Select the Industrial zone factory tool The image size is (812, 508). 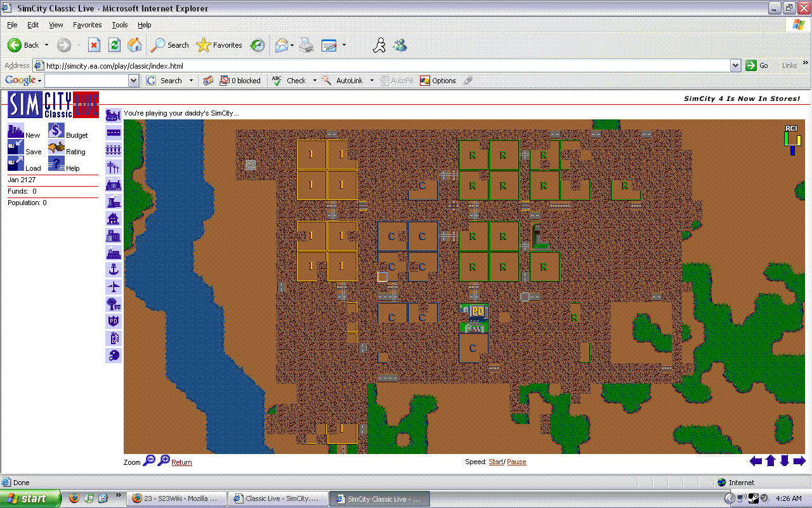tap(114, 253)
